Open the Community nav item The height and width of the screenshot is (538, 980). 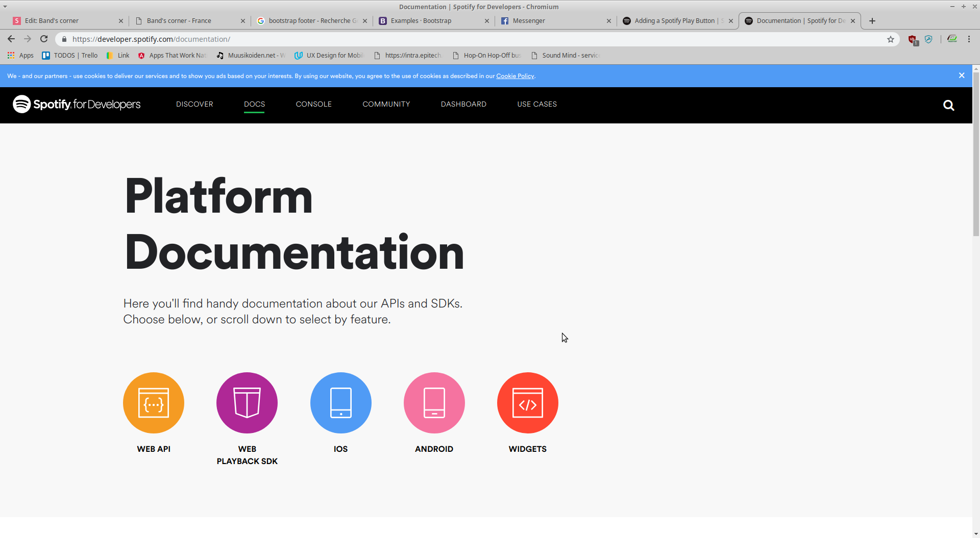pos(386,104)
